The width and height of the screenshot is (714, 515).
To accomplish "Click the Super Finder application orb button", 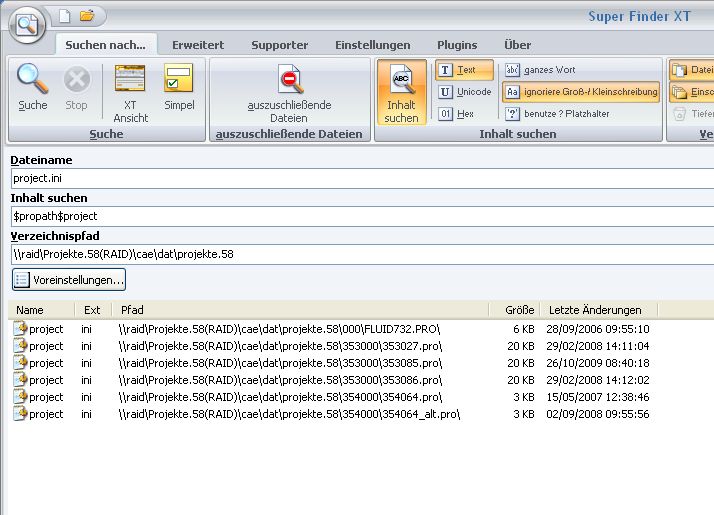I will point(27,25).
